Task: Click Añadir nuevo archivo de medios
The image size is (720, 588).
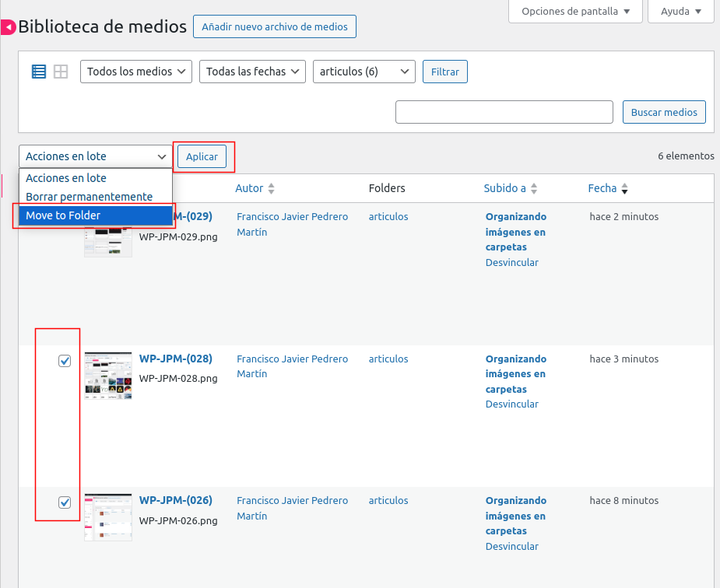Action: point(274,26)
